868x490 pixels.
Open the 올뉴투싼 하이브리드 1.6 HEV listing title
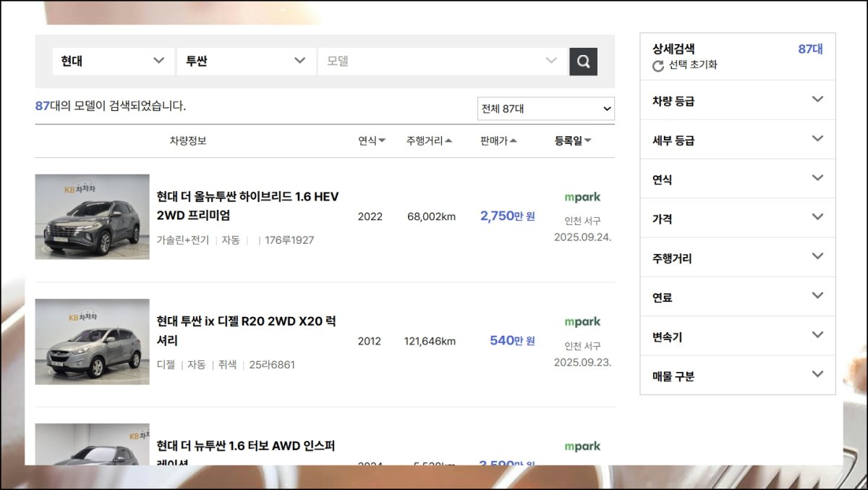coord(247,206)
